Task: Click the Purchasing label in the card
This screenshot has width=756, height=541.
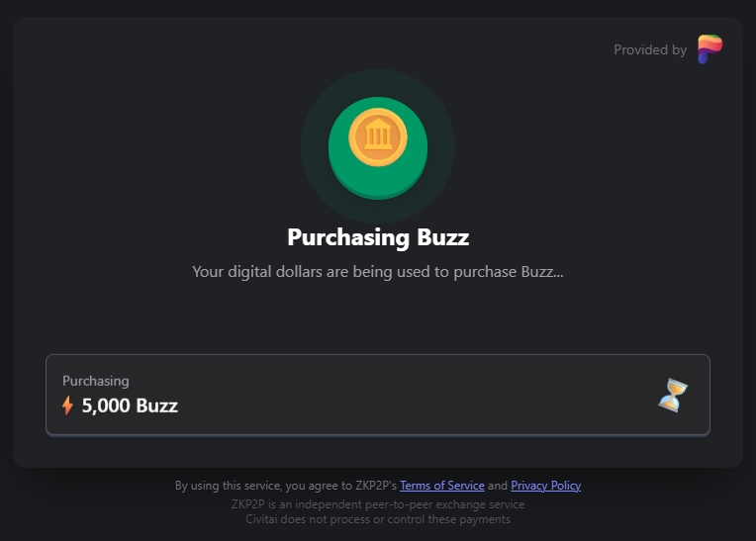Action: [x=95, y=381]
